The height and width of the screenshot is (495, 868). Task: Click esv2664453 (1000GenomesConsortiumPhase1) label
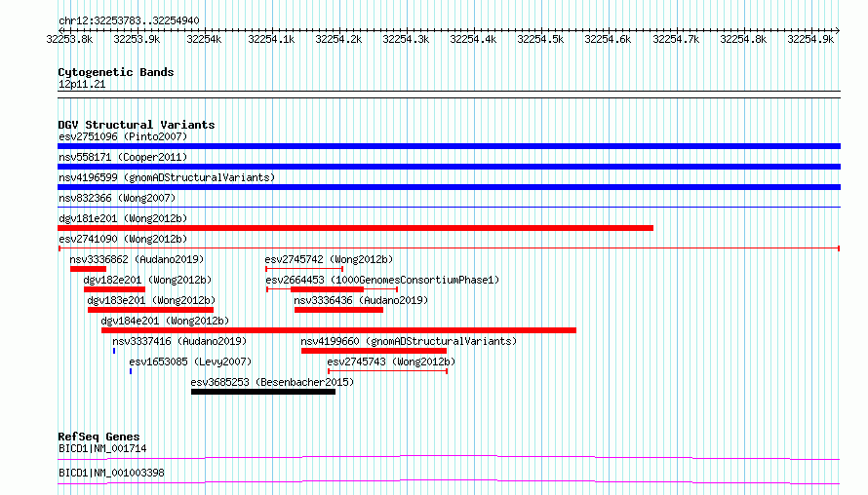click(382, 280)
